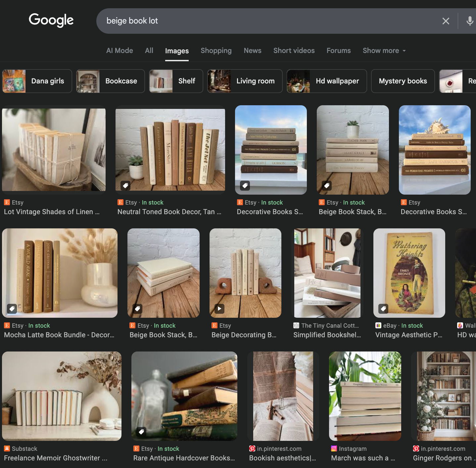Open the Lot Vintage Shades of Linen thumbnail
The image size is (476, 468).
(54, 150)
